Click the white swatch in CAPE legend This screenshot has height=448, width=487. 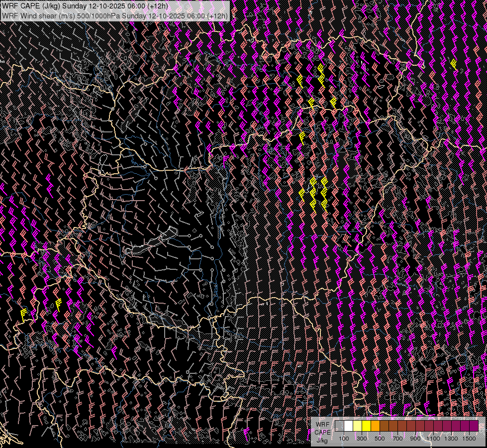(x=348, y=426)
